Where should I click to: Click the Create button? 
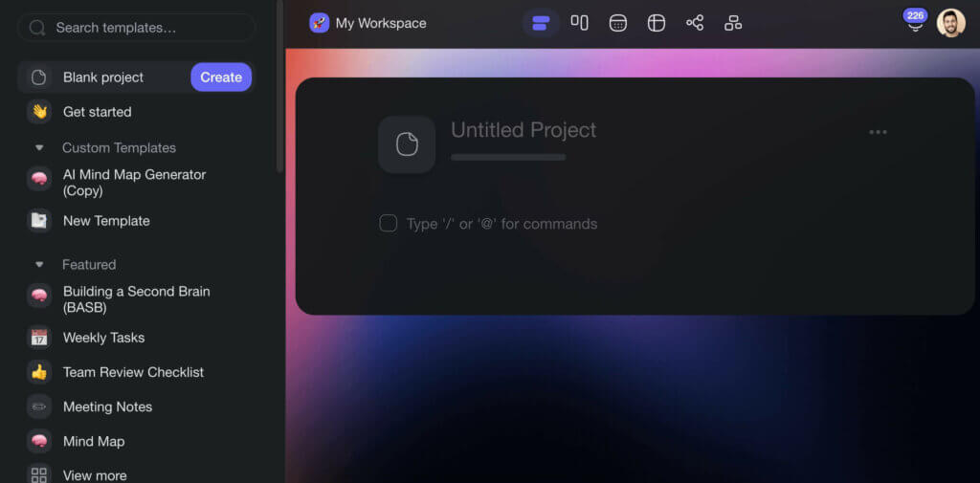click(x=221, y=77)
